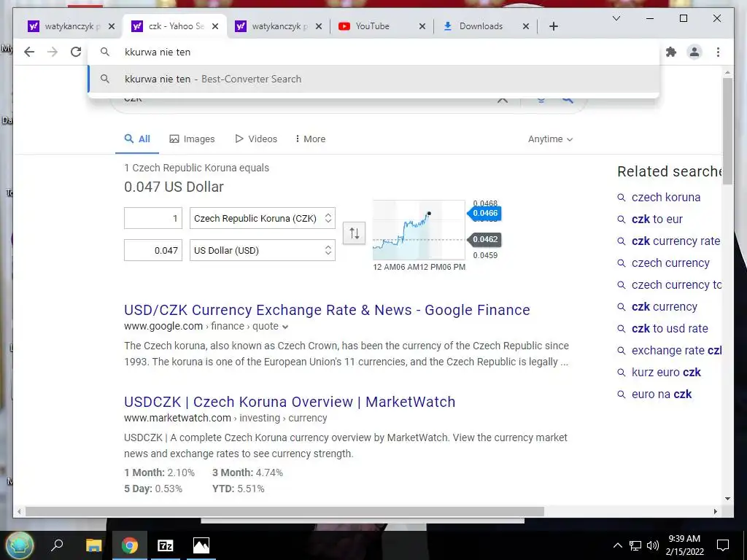Click the CZK amount field
747x560 pixels.
pyautogui.click(x=153, y=218)
